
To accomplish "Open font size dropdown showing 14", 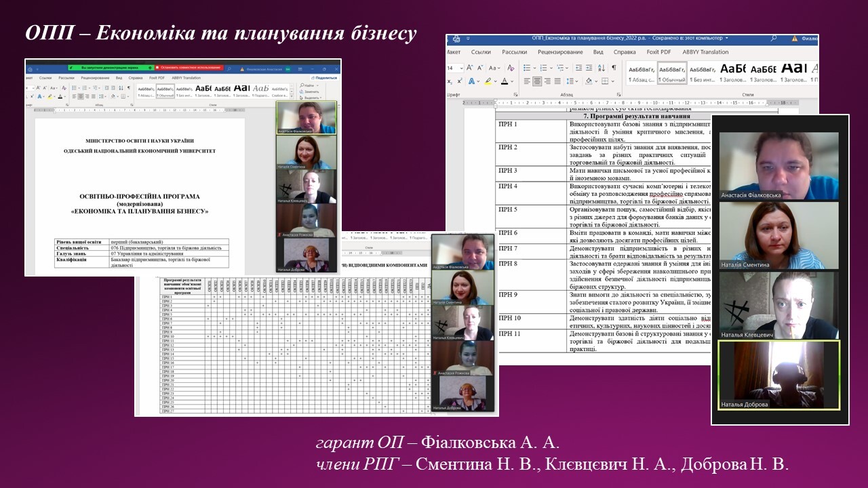I will (460, 68).
